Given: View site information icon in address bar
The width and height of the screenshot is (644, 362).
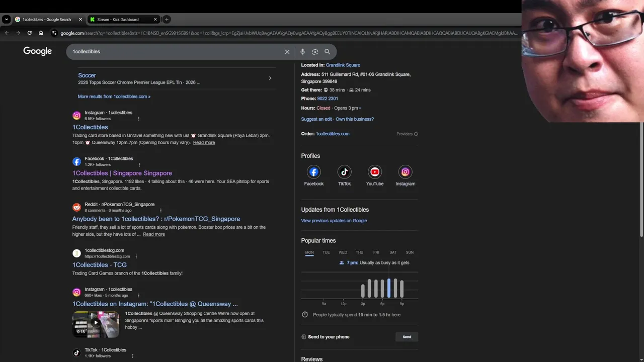Looking at the screenshot, I should (54, 33).
